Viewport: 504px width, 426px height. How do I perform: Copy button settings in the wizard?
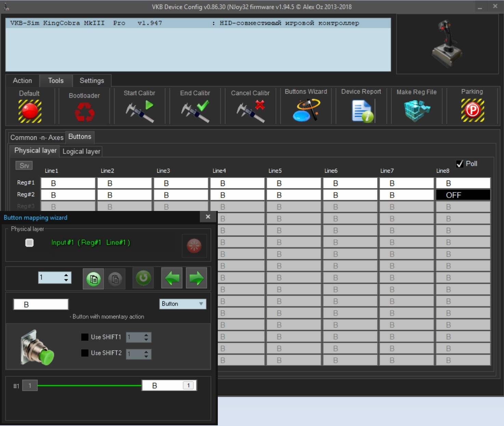click(93, 279)
